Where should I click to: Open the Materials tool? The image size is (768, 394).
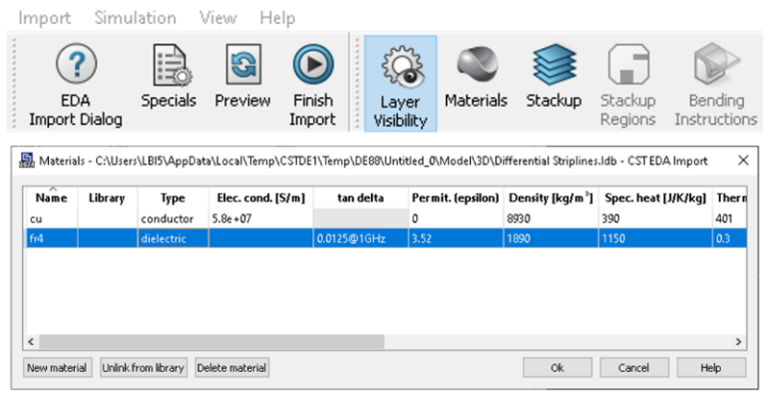pyautogui.click(x=476, y=76)
